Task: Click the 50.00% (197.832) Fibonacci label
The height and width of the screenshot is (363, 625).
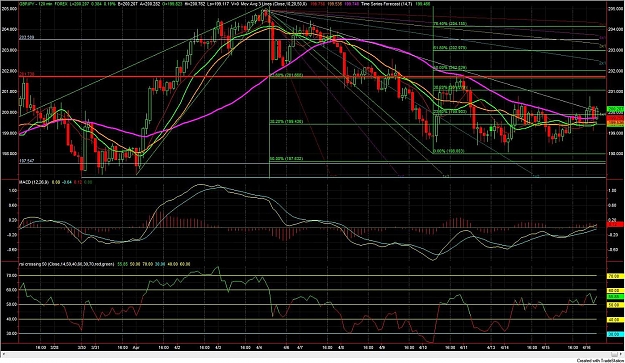Action: click(287, 159)
